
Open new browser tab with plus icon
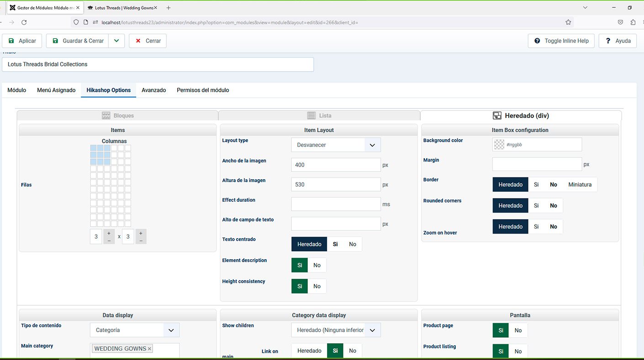pyautogui.click(x=169, y=8)
